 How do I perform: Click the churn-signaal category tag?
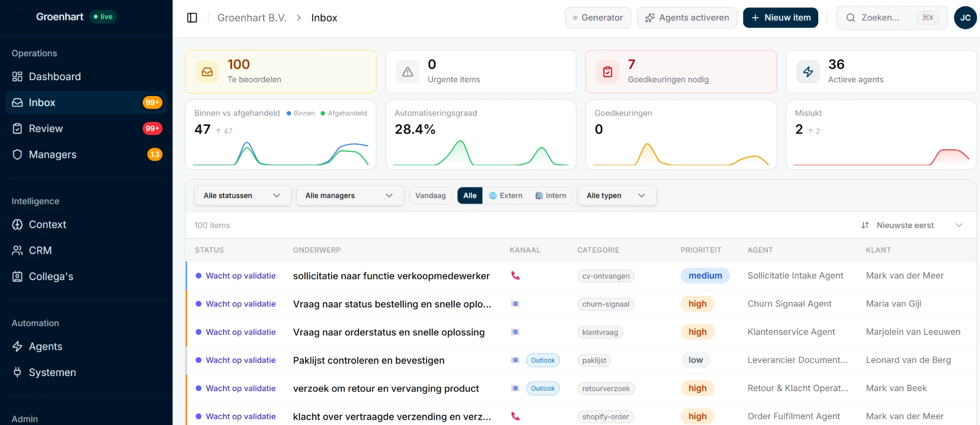click(606, 304)
